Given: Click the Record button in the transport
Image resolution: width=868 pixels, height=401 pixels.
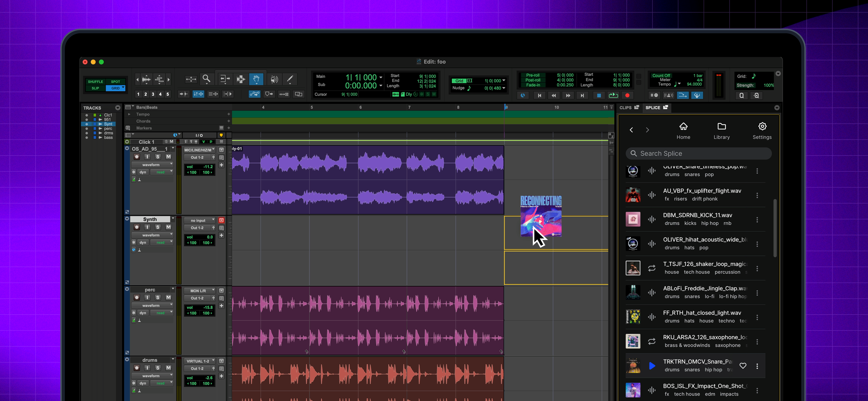Looking at the screenshot, I should [x=627, y=95].
